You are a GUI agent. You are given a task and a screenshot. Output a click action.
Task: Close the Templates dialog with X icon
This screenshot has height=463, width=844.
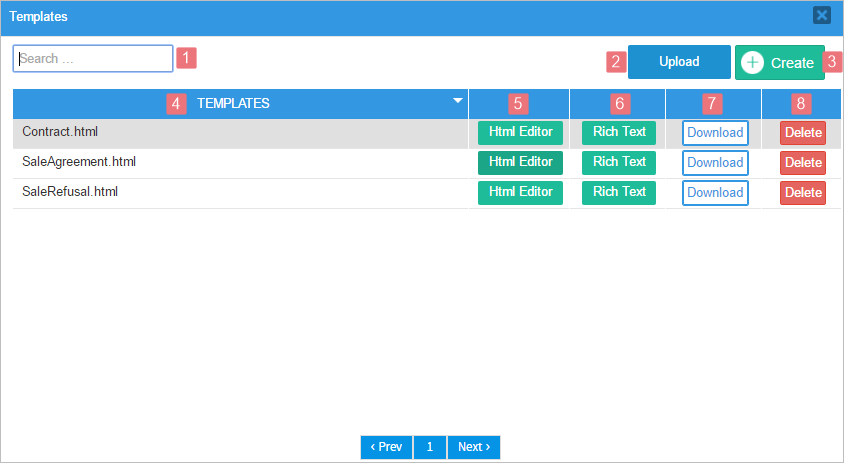coord(821,15)
